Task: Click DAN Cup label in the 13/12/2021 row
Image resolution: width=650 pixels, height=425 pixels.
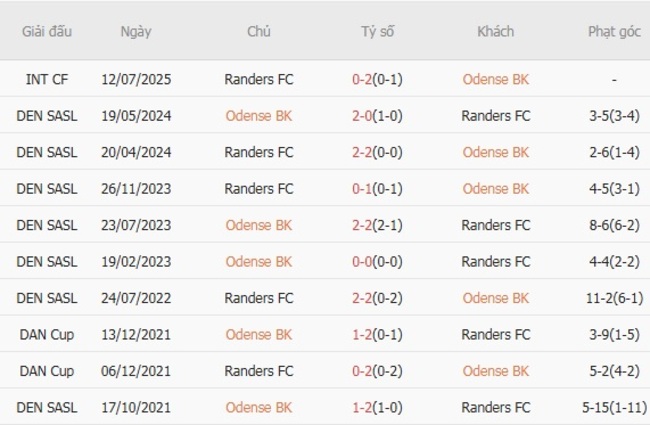Action: click(47, 335)
